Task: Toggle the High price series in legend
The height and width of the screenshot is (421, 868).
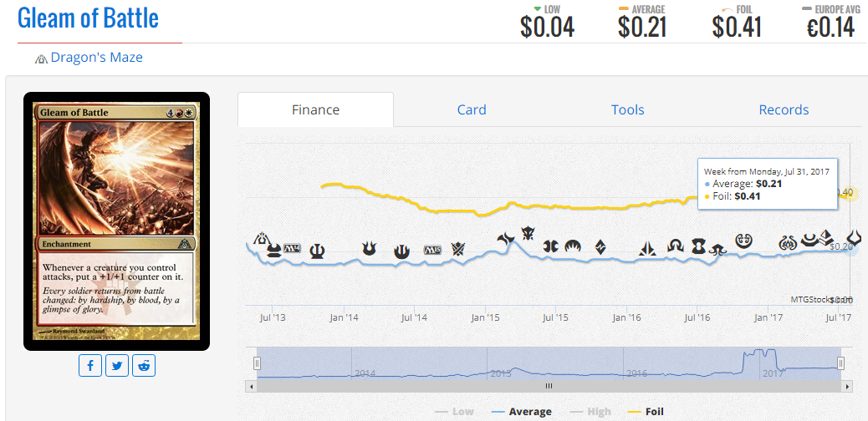Action: tap(590, 412)
